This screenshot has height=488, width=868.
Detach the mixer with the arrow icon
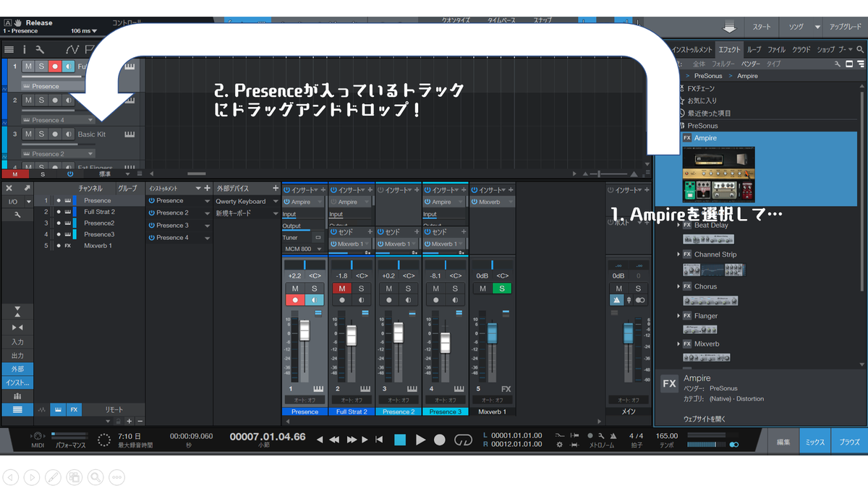(27, 188)
